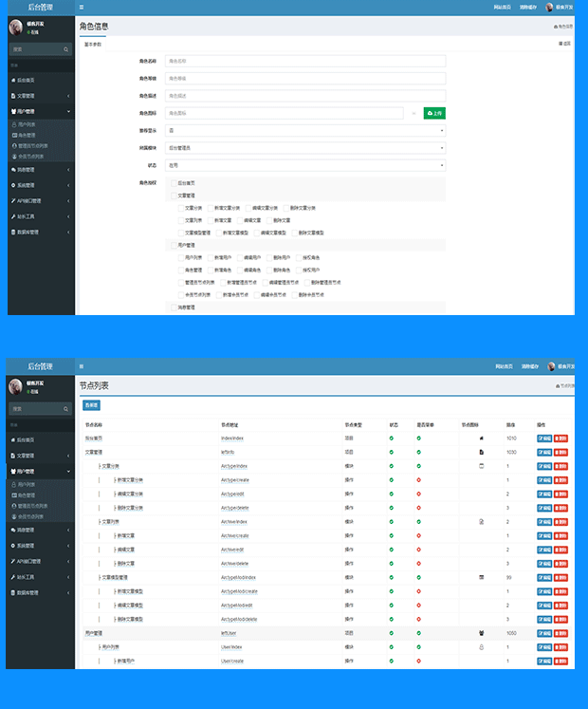588x709 pixels.
Task: Expand 数据库管理 in node list sidebar
Action: click(x=41, y=592)
